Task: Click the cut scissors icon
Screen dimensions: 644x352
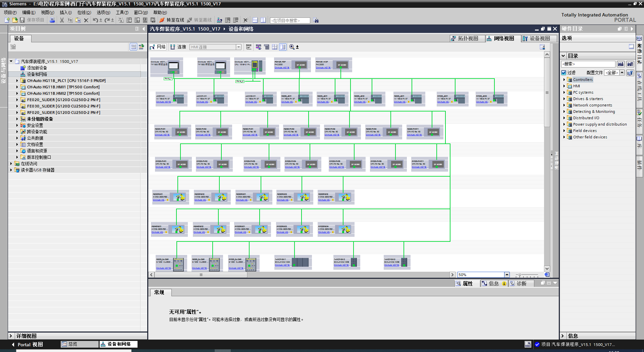Action: click(62, 20)
